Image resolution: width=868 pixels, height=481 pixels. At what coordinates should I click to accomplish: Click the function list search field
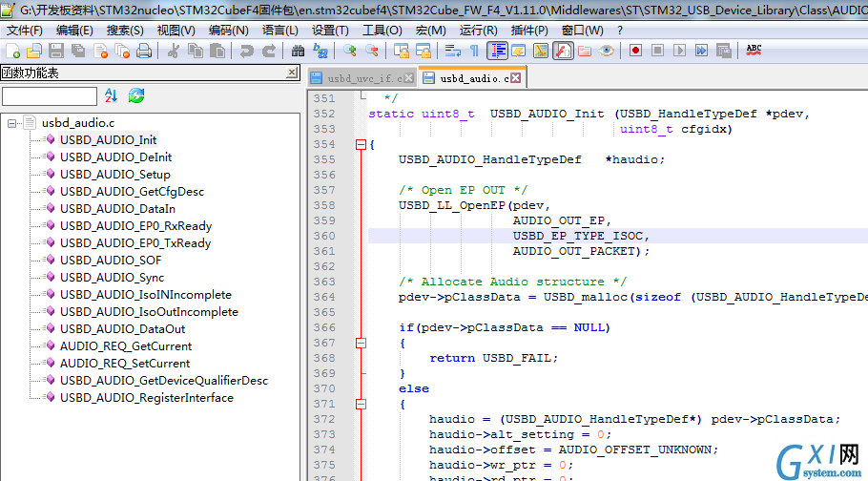click(x=50, y=95)
